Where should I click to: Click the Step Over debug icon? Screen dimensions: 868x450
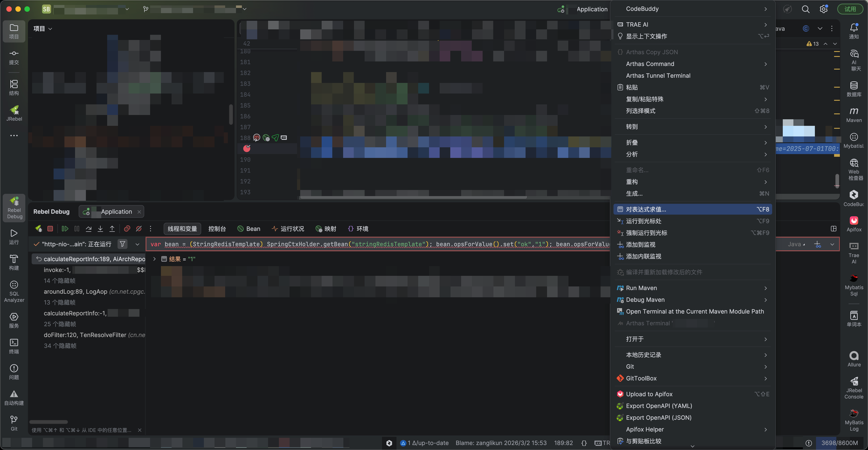(89, 229)
